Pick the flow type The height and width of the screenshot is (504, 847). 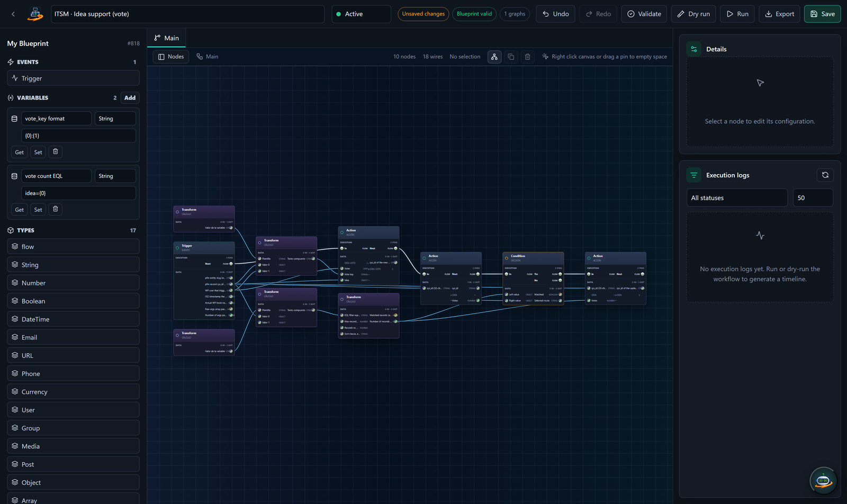pos(73,247)
